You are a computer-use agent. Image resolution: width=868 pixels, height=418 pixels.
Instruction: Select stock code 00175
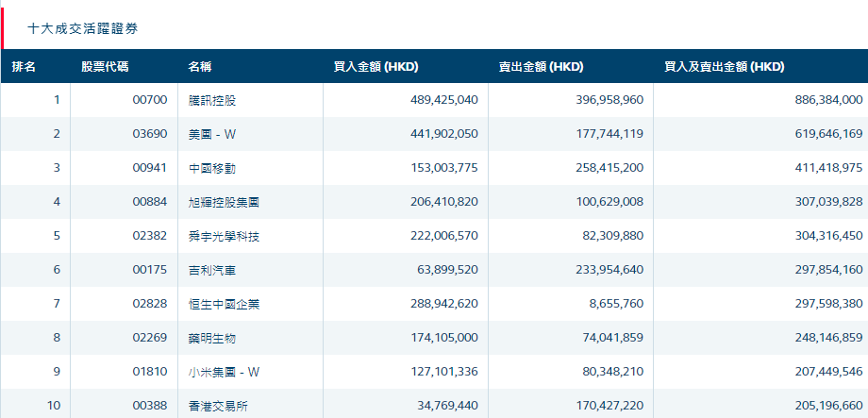tap(150, 270)
